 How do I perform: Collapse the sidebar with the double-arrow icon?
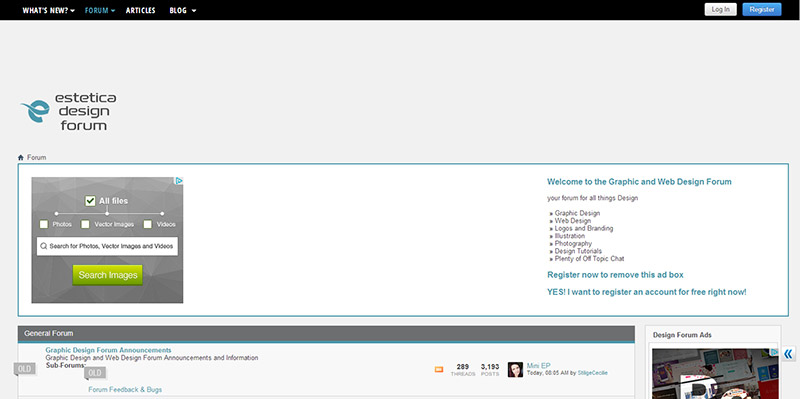pos(789,354)
